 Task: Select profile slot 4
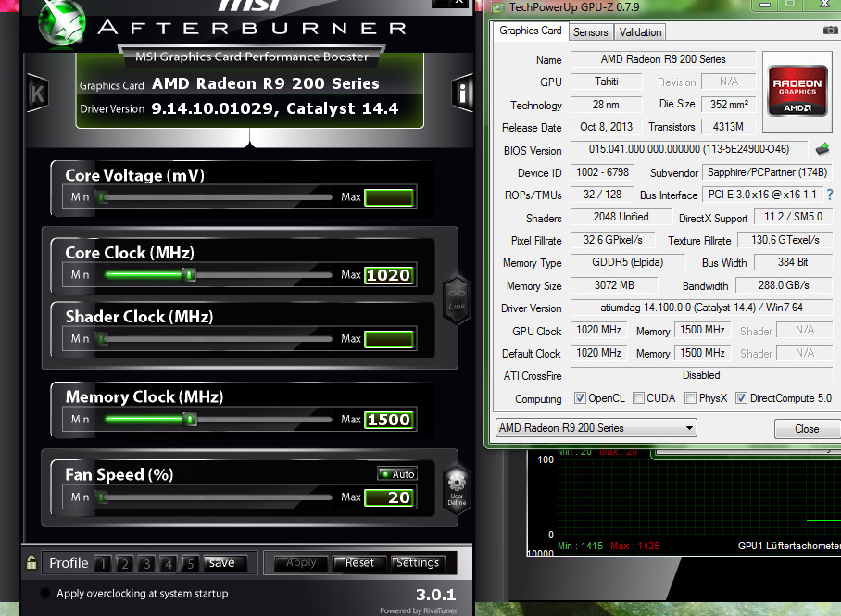169,563
